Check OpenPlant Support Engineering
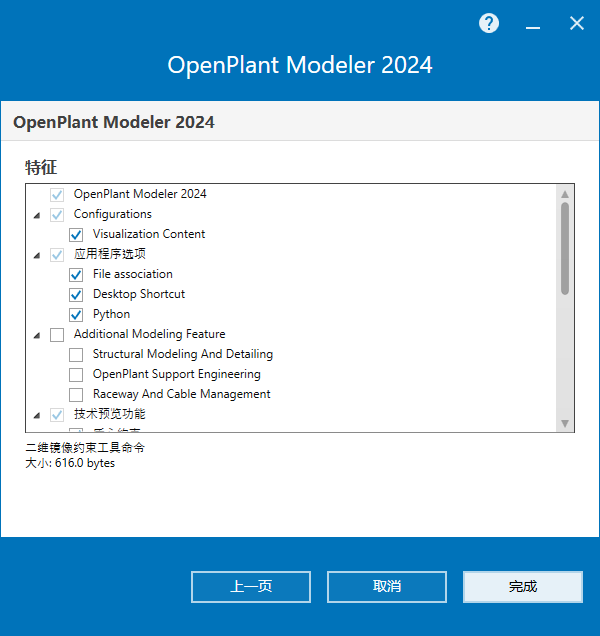The height and width of the screenshot is (636, 600). (x=76, y=374)
